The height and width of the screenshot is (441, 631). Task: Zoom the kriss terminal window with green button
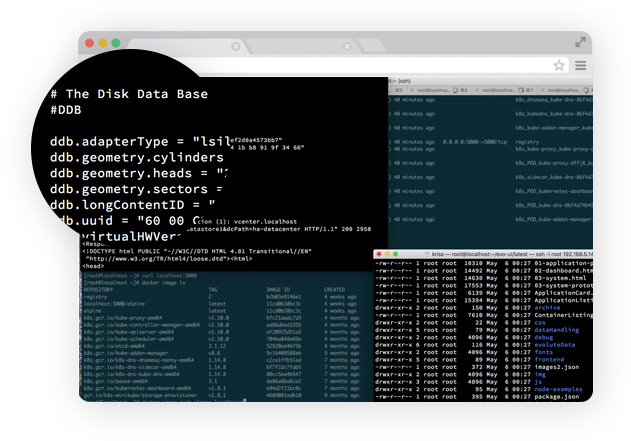tap(396, 254)
